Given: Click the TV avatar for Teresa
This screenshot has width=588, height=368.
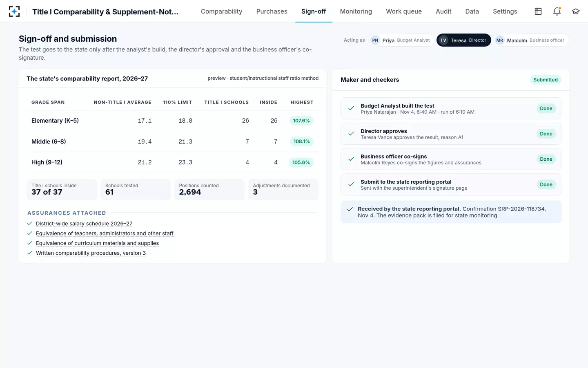Looking at the screenshot, I should click(443, 40).
